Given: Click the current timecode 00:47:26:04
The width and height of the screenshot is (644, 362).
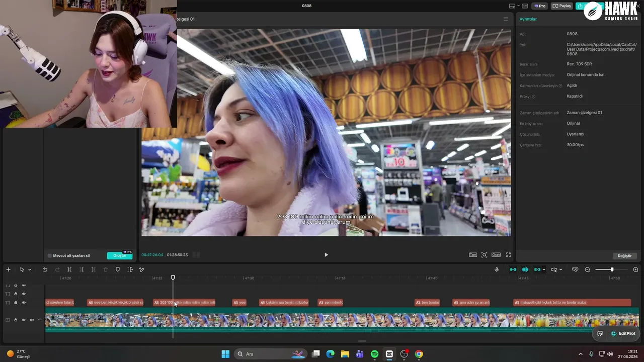Looking at the screenshot, I should pyautogui.click(x=152, y=255).
